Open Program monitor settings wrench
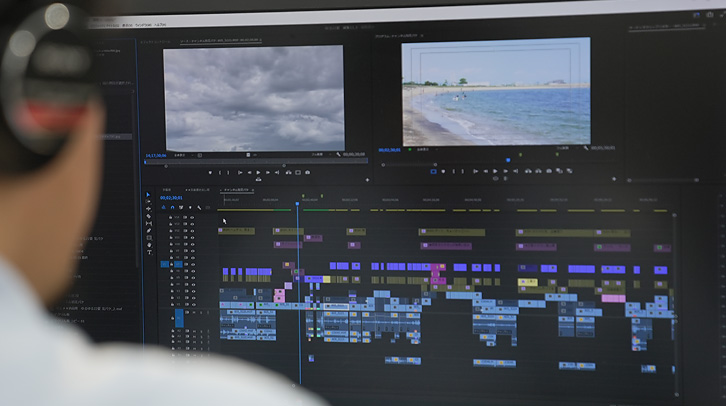Viewport: 726px width, 406px height. (586, 148)
